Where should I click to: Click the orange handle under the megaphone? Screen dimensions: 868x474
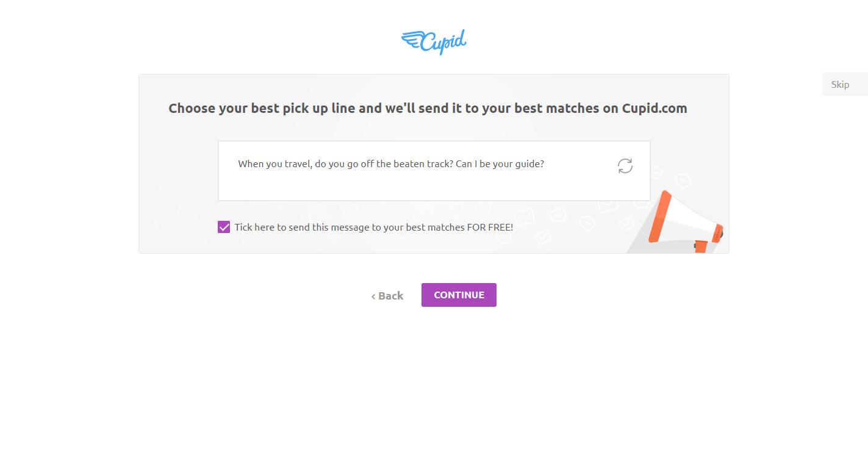point(700,246)
